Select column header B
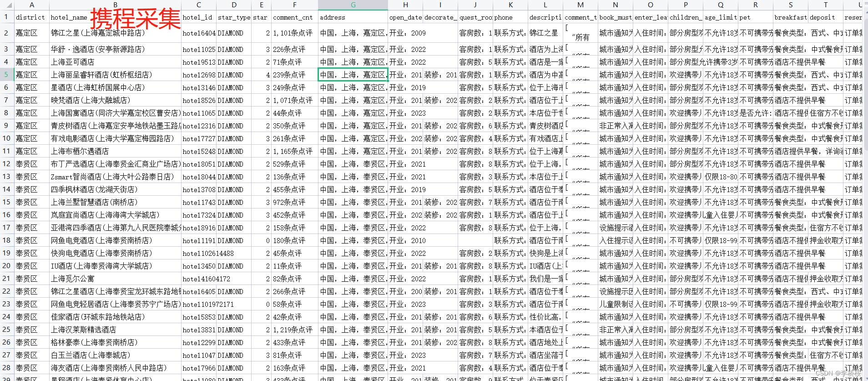Screen dimensions: 868x381 [115, 5]
